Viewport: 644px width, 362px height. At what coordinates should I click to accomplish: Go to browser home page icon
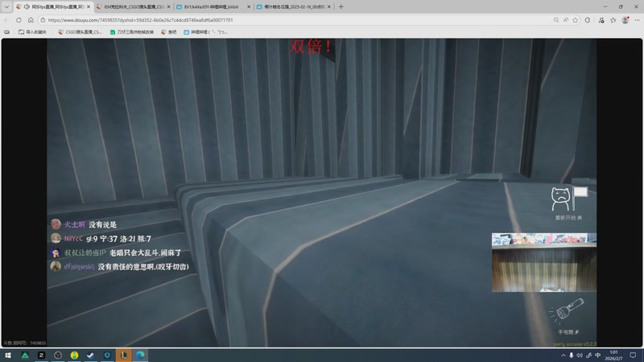click(31, 19)
